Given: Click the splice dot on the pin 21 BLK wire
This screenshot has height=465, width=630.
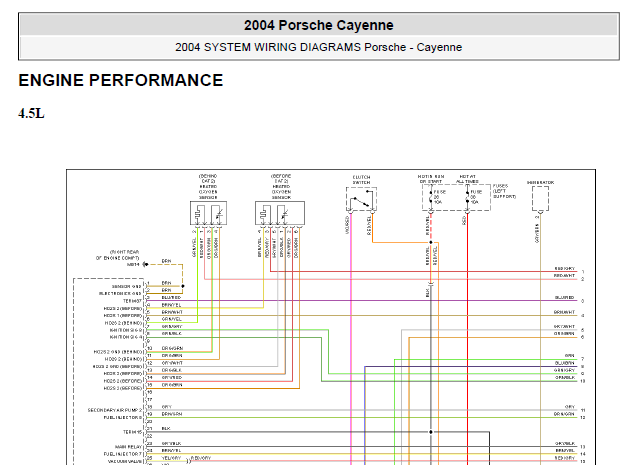Looking at the screenshot, I should (431, 432).
